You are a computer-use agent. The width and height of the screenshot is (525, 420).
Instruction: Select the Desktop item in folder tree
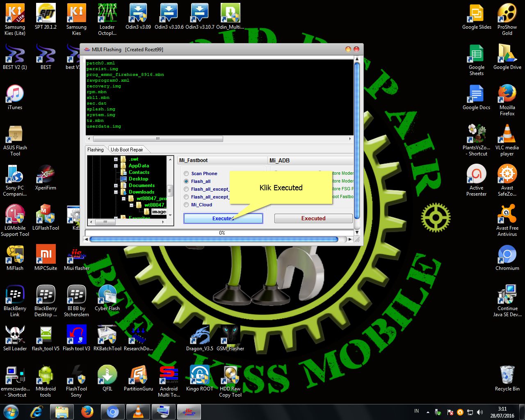139,179
